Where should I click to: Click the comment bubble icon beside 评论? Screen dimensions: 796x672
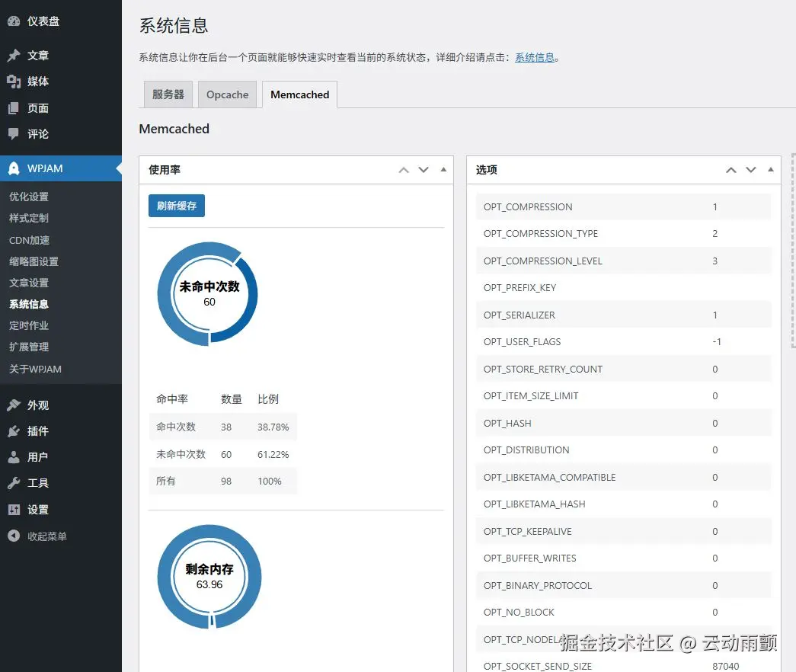click(x=14, y=133)
